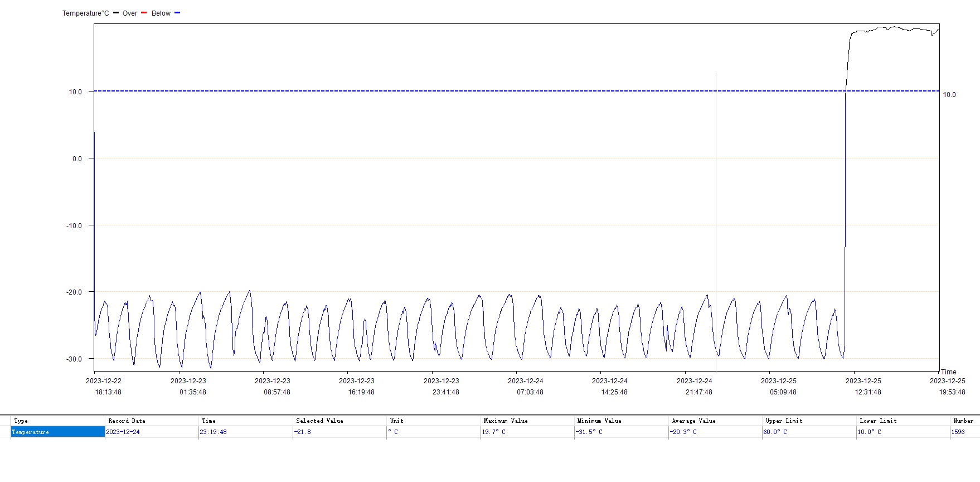
Task: Click the 2023-12-25 19:53:48 axis label
Action: pyautogui.click(x=948, y=387)
